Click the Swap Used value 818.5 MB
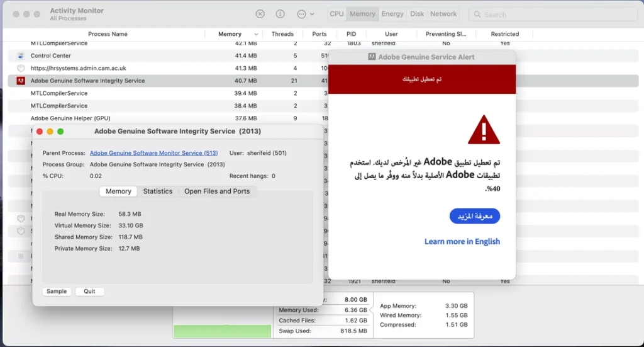Viewport: 644px width, 347px height. click(x=353, y=331)
